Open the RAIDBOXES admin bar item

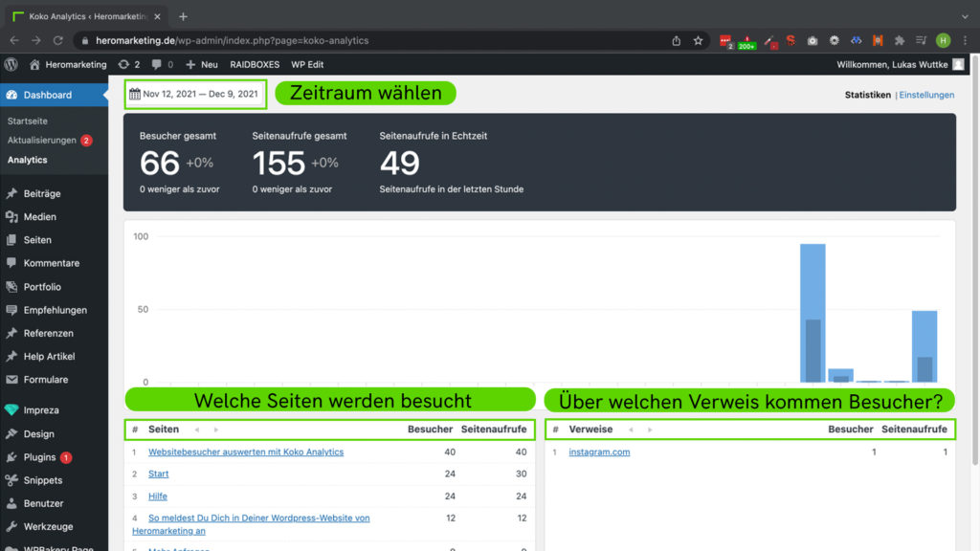coord(255,64)
